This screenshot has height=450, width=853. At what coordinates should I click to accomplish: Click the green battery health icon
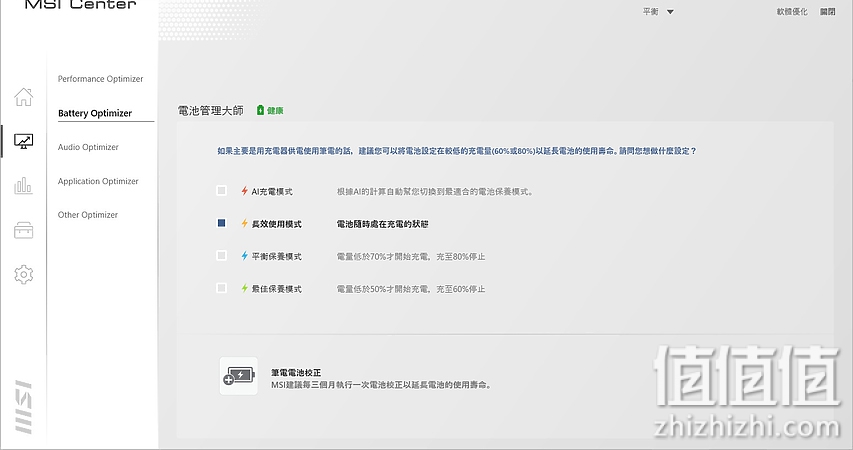[x=260, y=110]
